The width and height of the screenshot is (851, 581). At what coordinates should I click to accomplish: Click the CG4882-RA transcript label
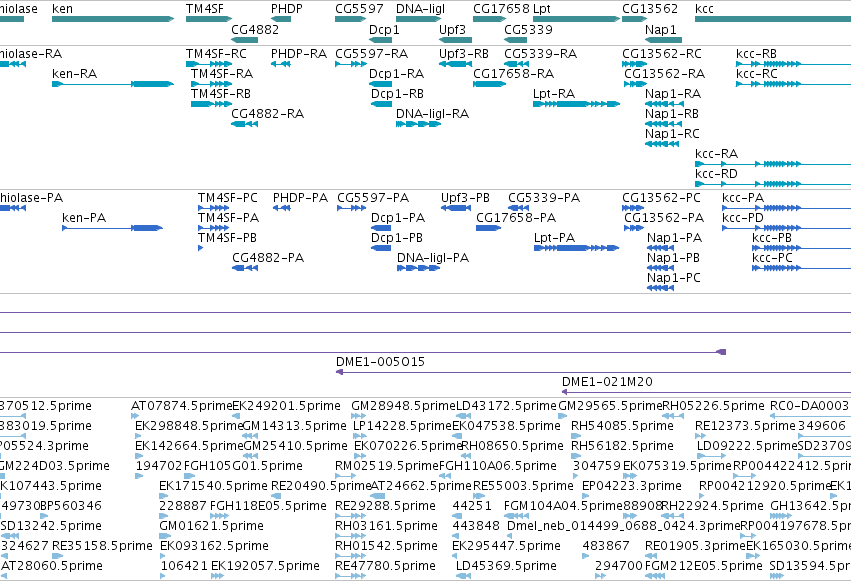pos(268,113)
